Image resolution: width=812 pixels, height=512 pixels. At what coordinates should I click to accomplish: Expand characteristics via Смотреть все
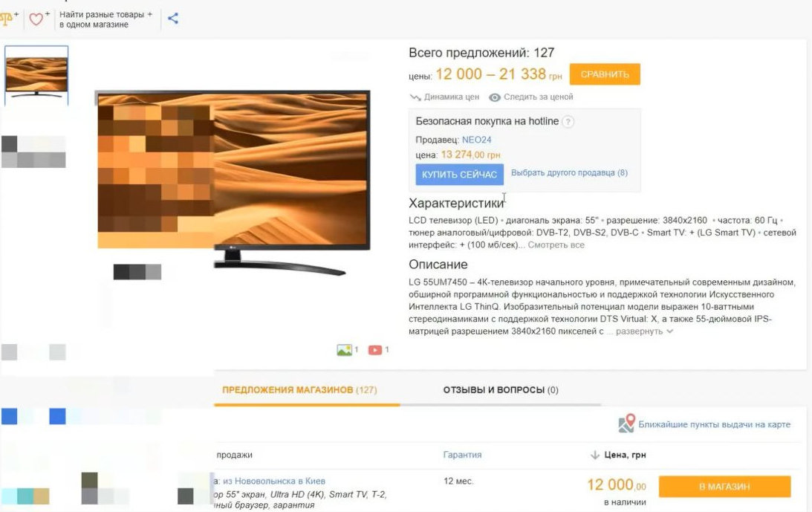pos(556,245)
